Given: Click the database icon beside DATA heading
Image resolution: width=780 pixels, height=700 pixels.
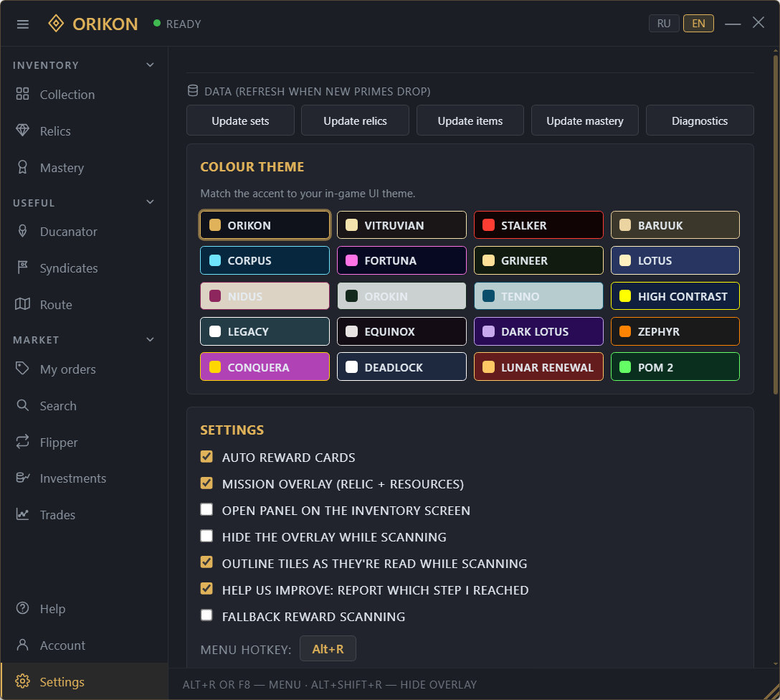Looking at the screenshot, I should point(193,90).
